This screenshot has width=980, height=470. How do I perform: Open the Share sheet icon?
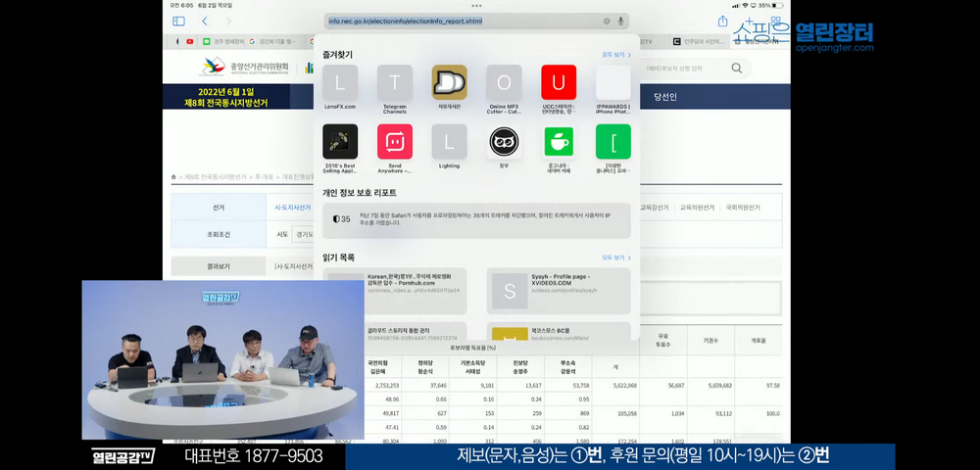tap(723, 21)
